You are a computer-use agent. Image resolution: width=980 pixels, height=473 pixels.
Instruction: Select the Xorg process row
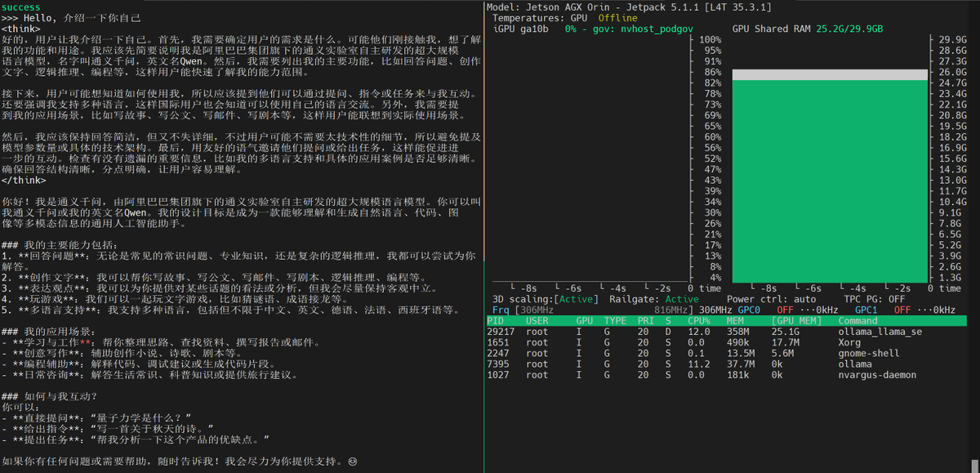point(726,342)
